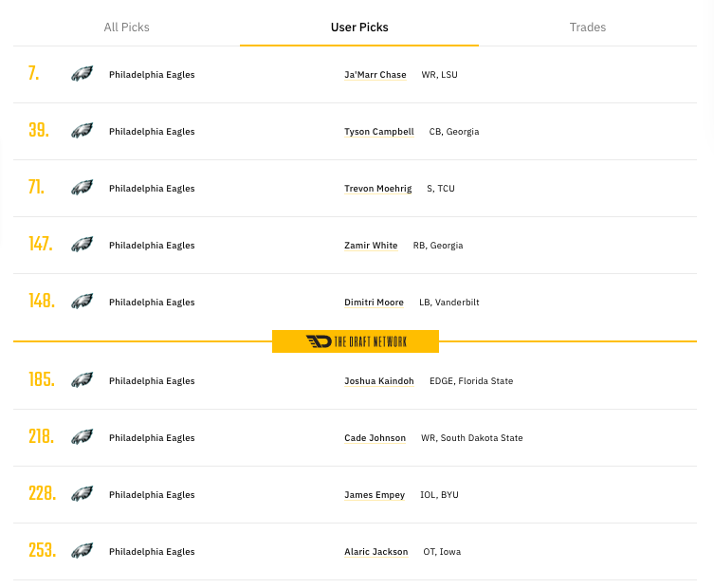Click the James Empey name link
The height and width of the screenshot is (588, 714).
click(374, 495)
